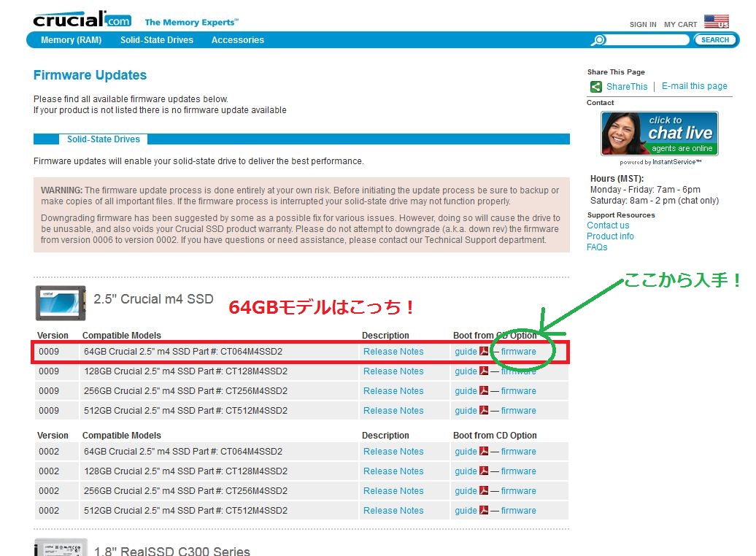
Task: Click the 1.8" RealSSD C300 Series title
Action: pyautogui.click(x=172, y=551)
